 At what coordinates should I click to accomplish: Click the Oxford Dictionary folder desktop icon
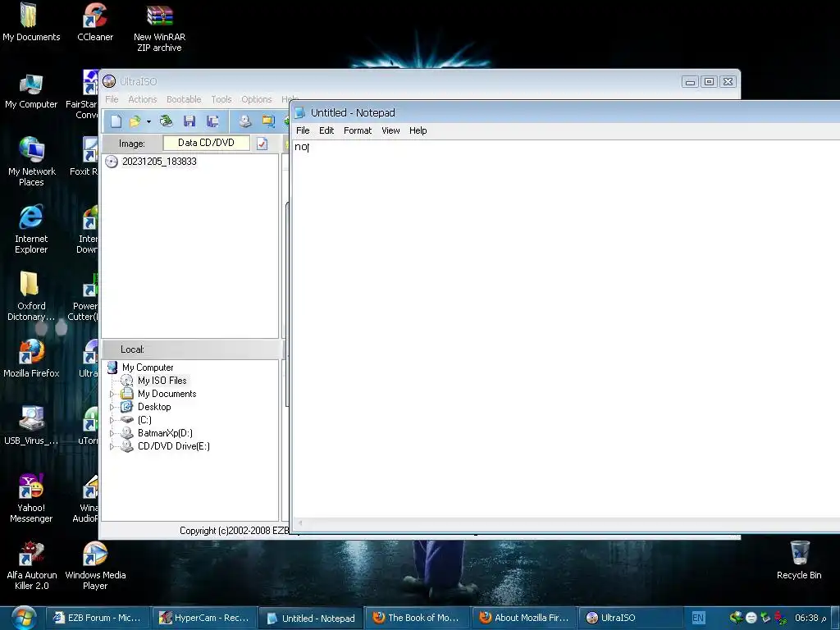pos(31,296)
